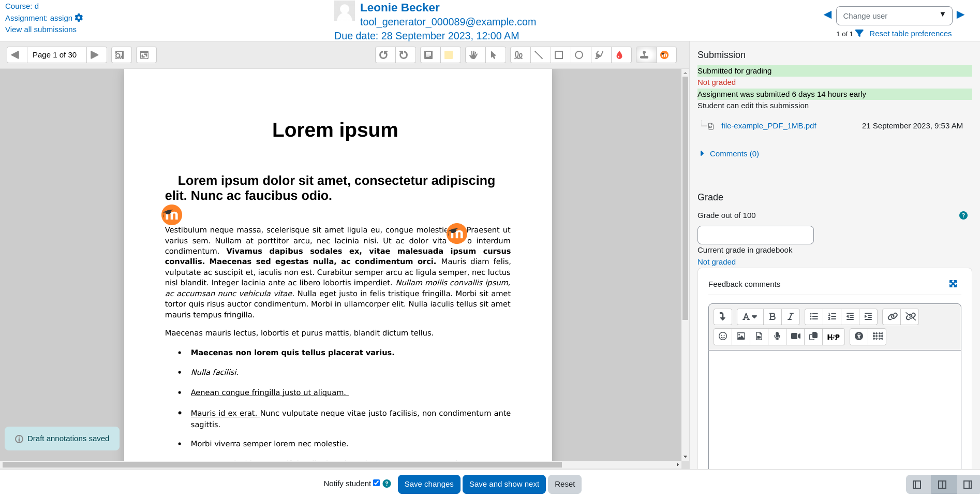Open Leonie Becker profile link

coord(399,7)
